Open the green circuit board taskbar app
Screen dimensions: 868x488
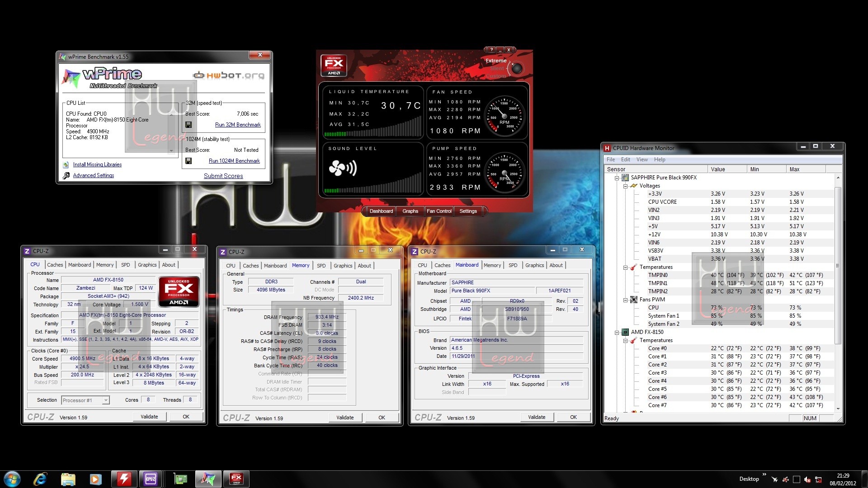click(x=180, y=479)
